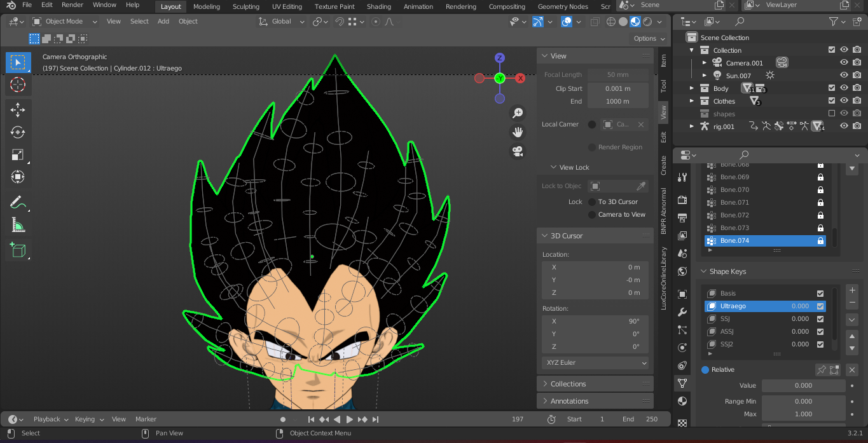Play the animation forward
The image size is (868, 443).
[x=350, y=419]
